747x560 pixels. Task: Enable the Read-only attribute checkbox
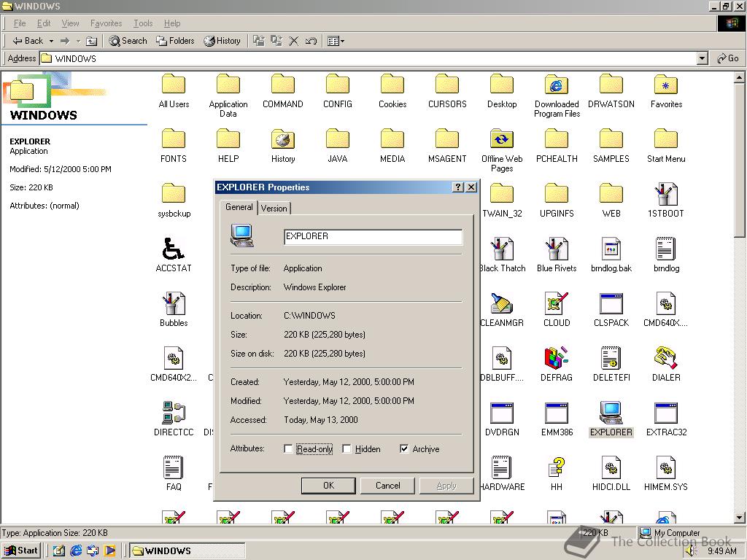(x=288, y=449)
